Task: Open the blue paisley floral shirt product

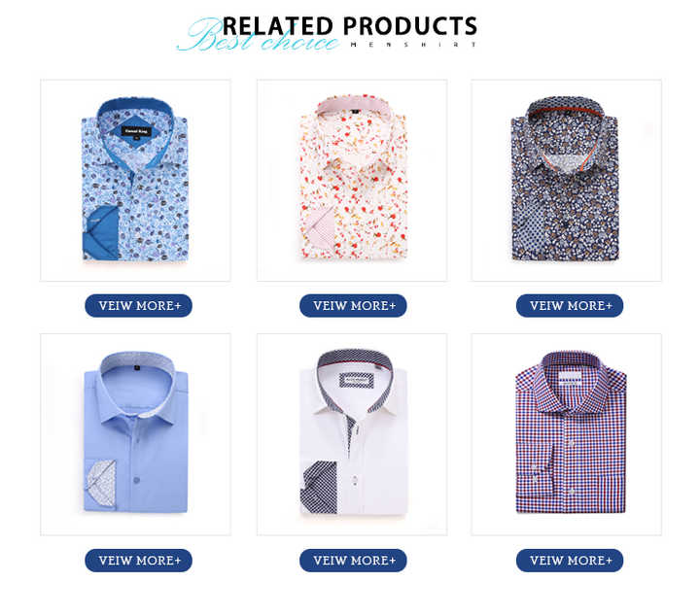Action: click(x=135, y=180)
